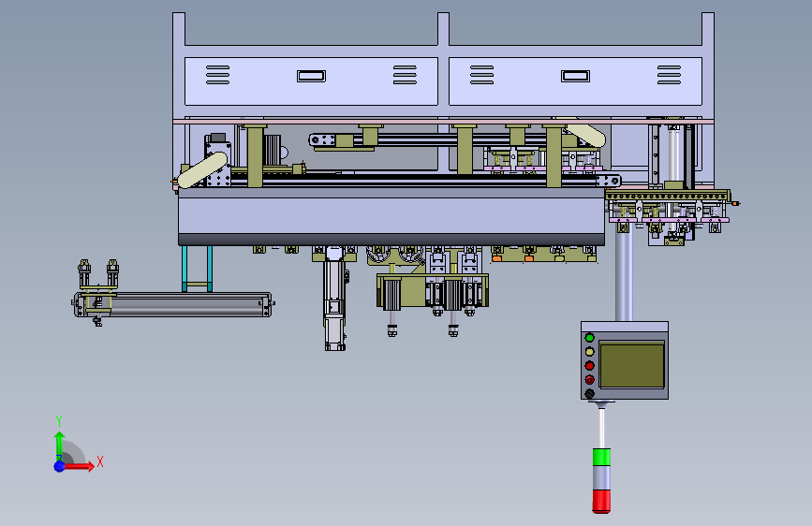
Task: Select the red segment of the signal tower light
Action: 601,502
